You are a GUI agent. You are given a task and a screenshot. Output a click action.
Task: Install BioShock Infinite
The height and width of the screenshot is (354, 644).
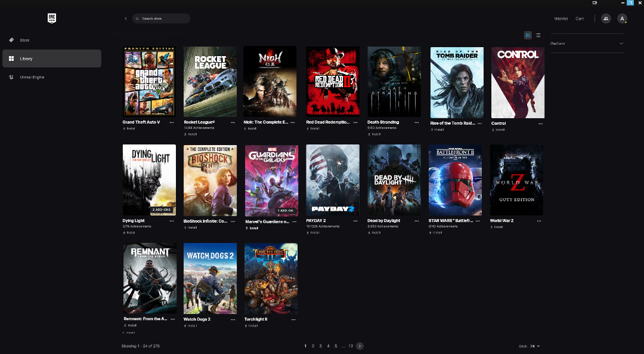coord(190,227)
